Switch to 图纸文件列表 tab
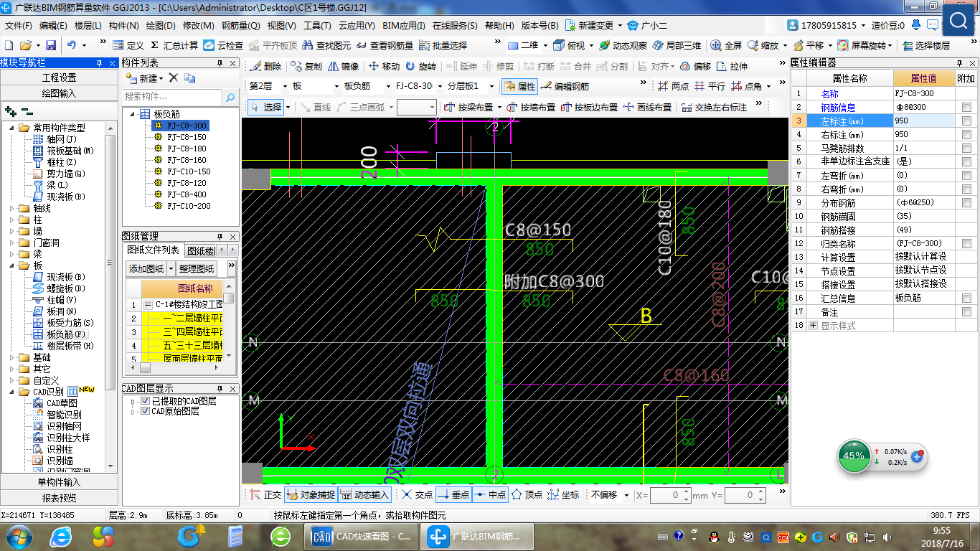Screen dimensions: 980x551 [x=153, y=250]
